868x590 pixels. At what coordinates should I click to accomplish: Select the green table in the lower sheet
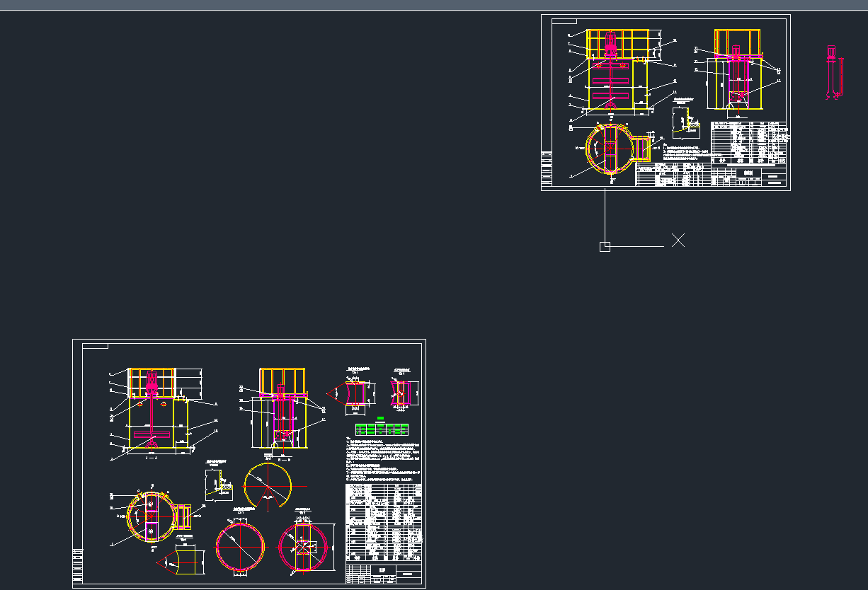coord(382,428)
